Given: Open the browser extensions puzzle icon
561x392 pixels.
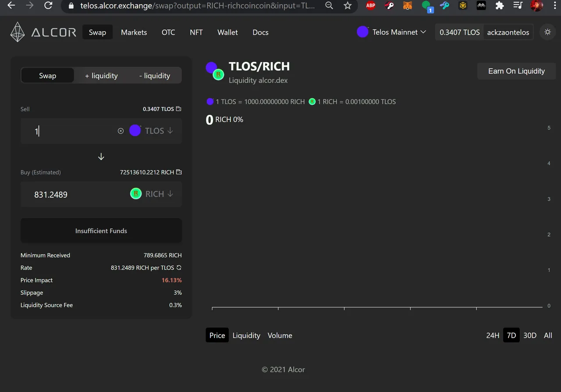Looking at the screenshot, I should coord(499,6).
